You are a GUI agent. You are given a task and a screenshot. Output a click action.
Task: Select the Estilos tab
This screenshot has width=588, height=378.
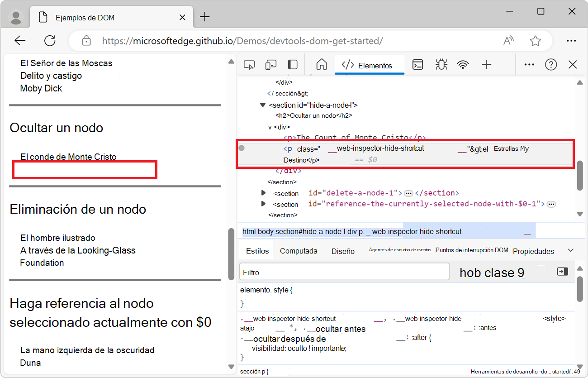(x=257, y=251)
